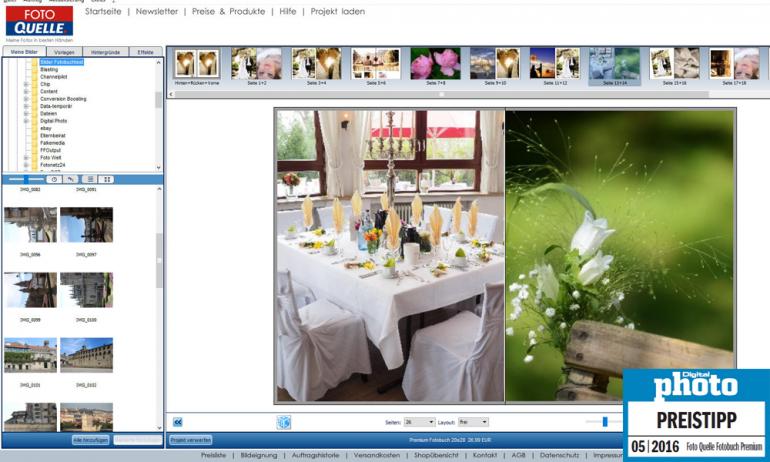Image resolution: width=770 pixels, height=462 pixels.
Task: Select the Elternbeirat folder
Action: [53, 136]
